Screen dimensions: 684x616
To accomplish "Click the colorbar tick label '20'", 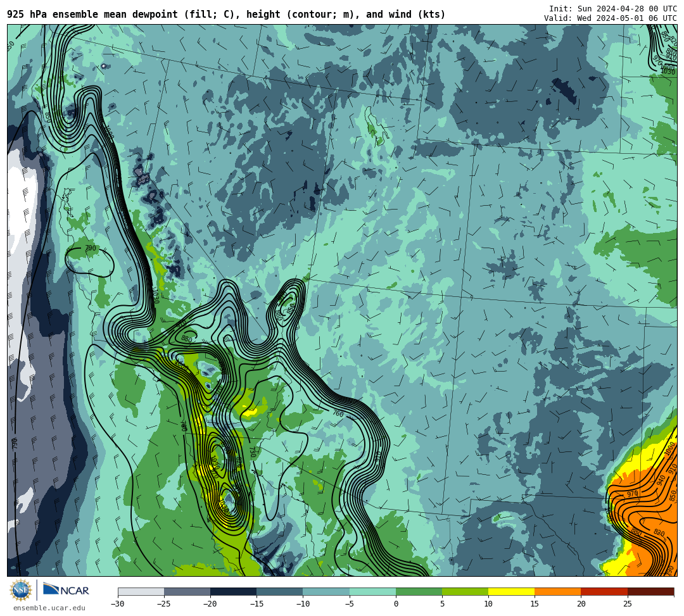I will (x=581, y=604).
